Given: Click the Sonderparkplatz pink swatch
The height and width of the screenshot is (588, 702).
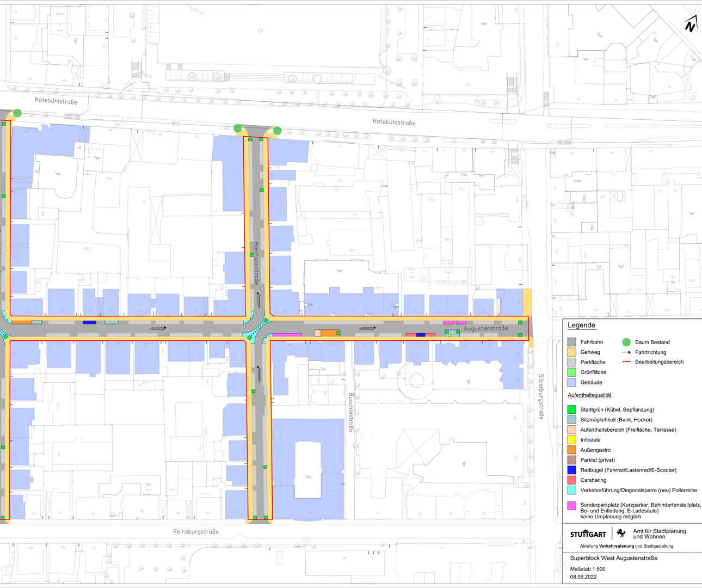Looking at the screenshot, I should click(572, 507).
